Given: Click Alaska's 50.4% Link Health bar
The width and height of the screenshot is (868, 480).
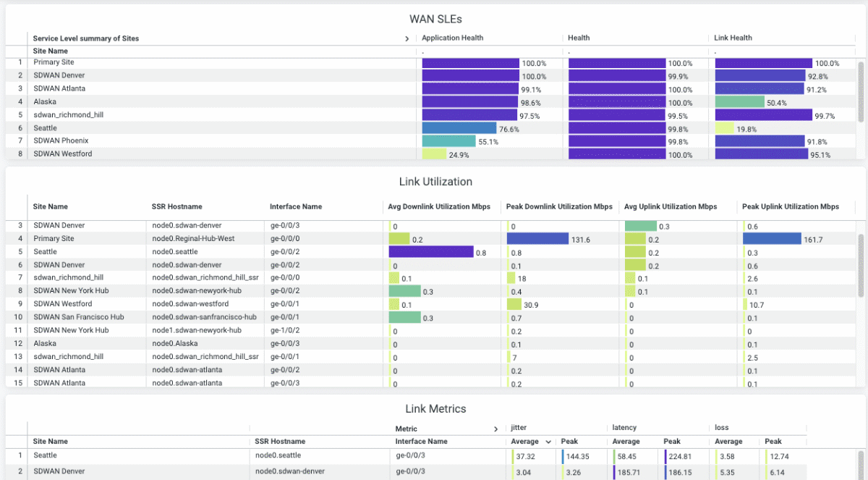Looking at the screenshot, I should click(x=741, y=102).
